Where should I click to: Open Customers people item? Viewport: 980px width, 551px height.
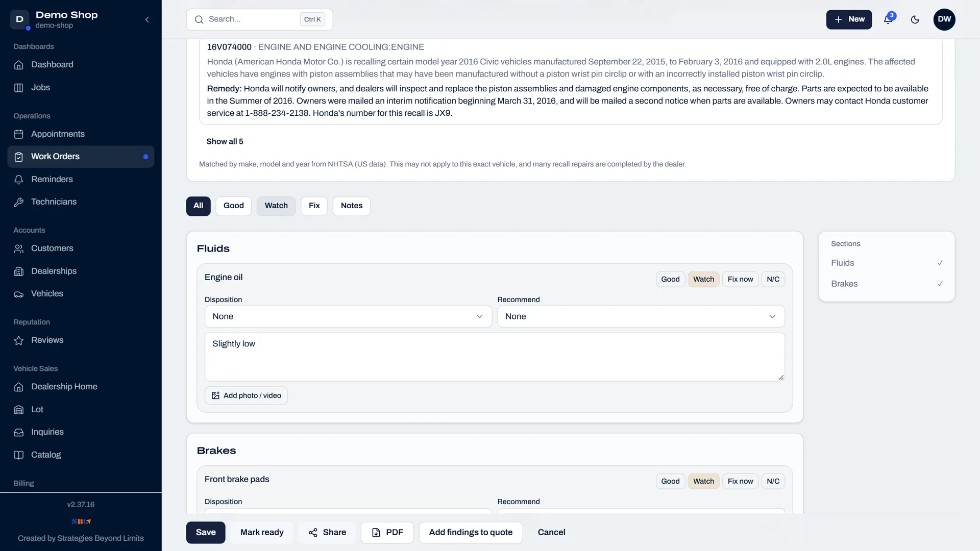[81, 248]
